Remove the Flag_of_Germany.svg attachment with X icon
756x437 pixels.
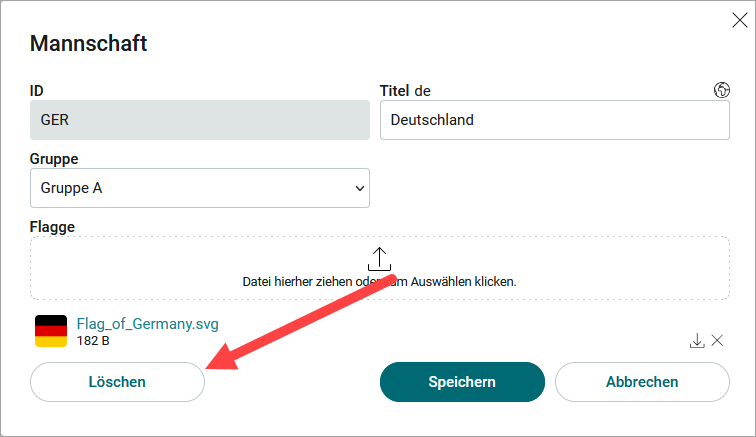coord(717,341)
